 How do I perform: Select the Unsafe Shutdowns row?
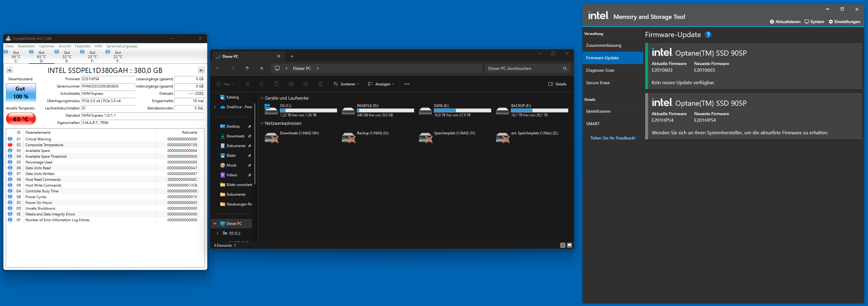point(103,208)
